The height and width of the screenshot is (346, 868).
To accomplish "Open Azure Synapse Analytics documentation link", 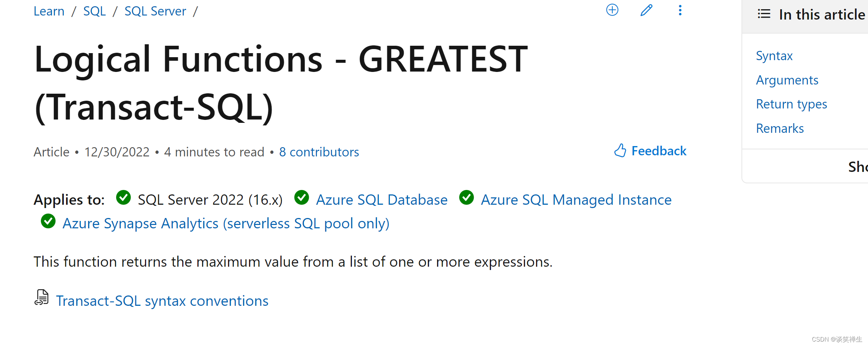I will point(226,223).
